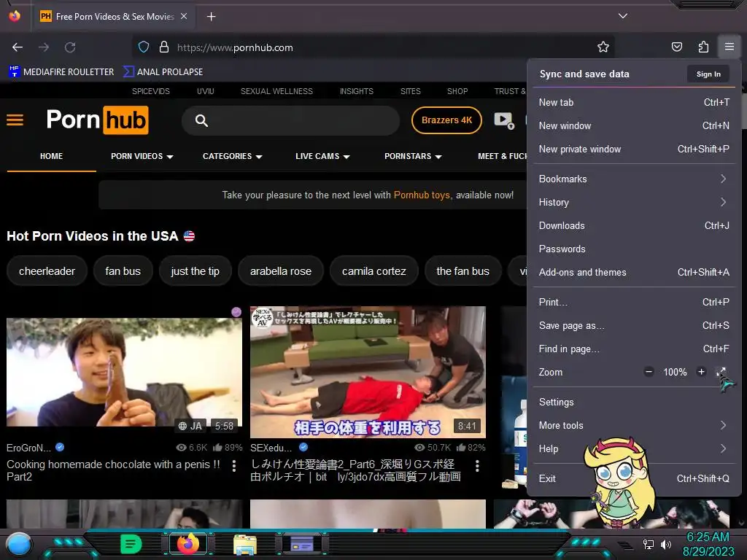This screenshot has width=747, height=560.
Task: Zoom out with the minus button
Action: pyautogui.click(x=649, y=372)
